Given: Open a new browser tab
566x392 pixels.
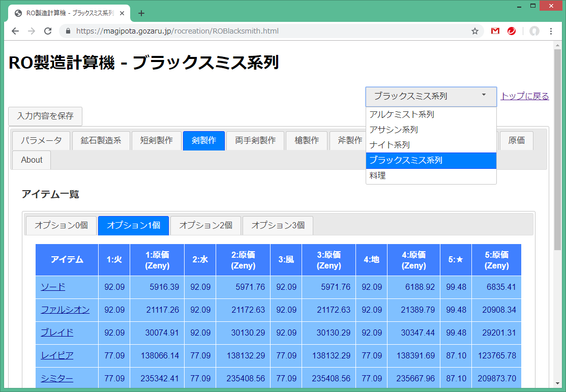Looking at the screenshot, I should [x=141, y=13].
